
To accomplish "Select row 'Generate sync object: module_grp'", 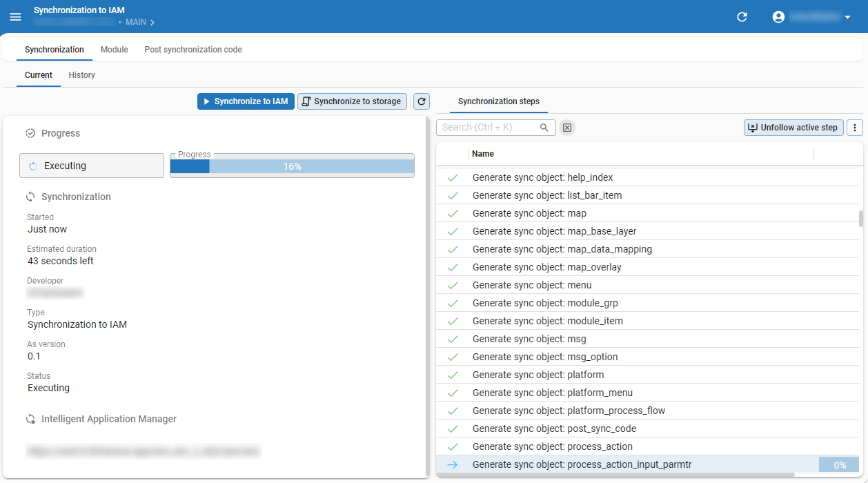I will point(648,303).
